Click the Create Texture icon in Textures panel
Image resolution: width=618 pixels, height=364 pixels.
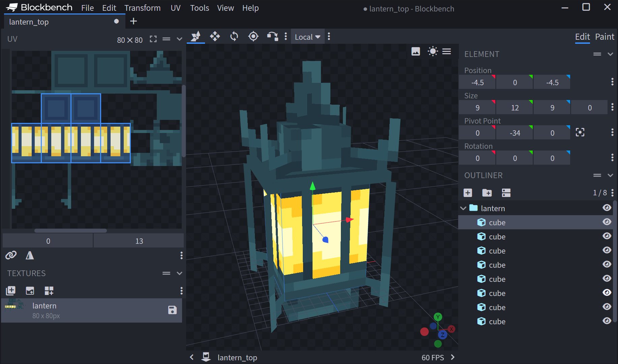10,290
